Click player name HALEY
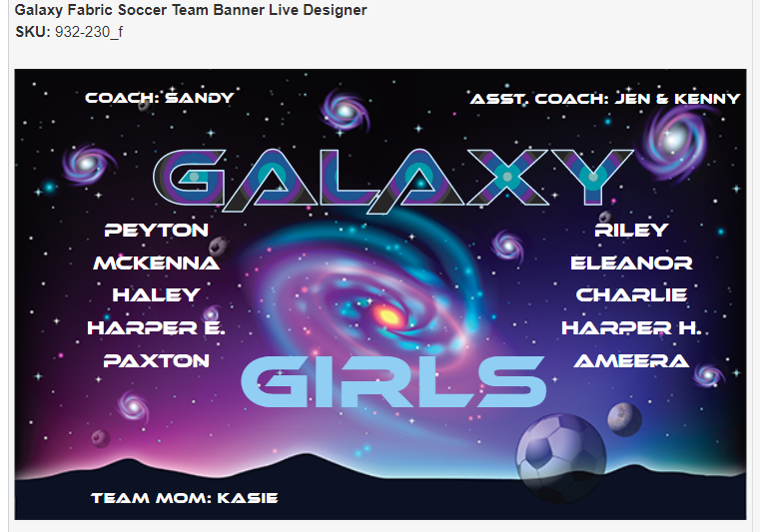This screenshot has width=760, height=532. [156, 295]
